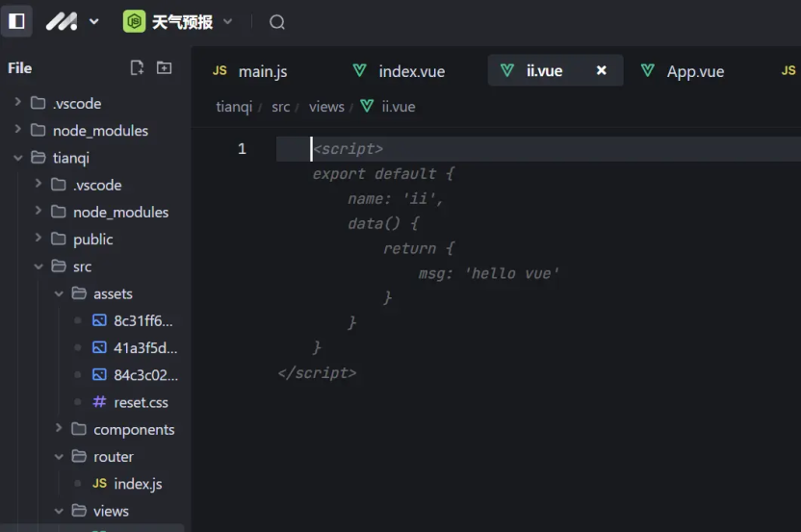
Task: Open the reset.css file
Action: pos(140,402)
